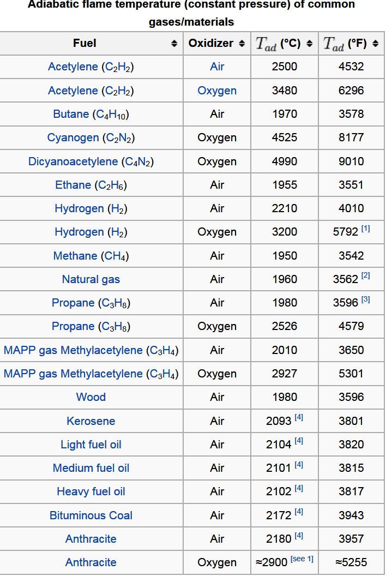Open footnote [3] beside 3596
The image size is (392, 576).
(365, 299)
